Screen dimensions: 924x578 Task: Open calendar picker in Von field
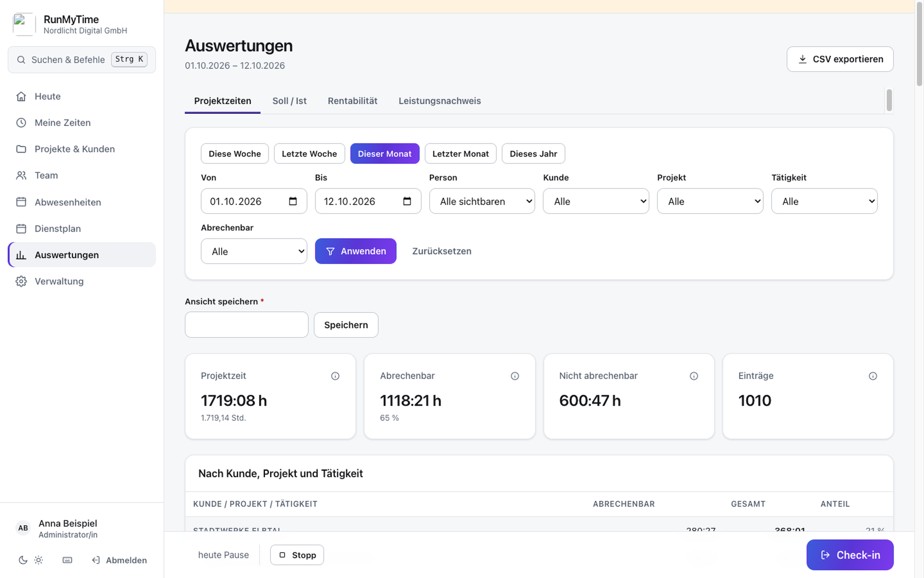pyautogui.click(x=293, y=201)
